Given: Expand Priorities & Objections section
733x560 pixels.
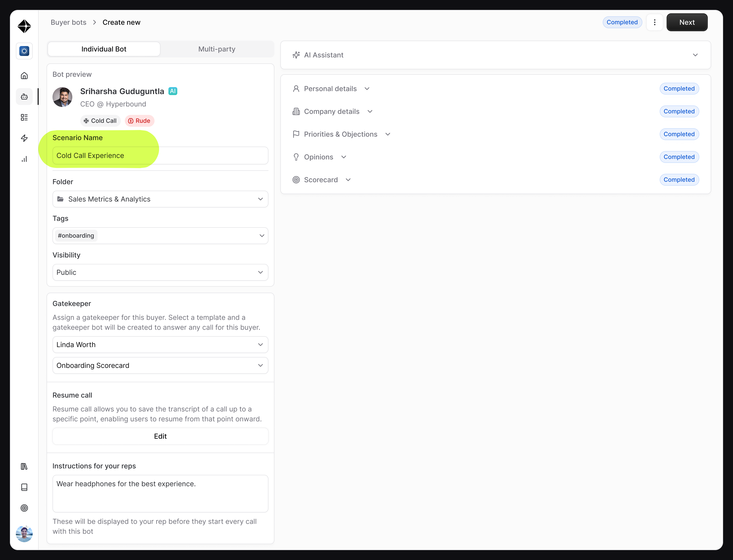Looking at the screenshot, I should (388, 134).
